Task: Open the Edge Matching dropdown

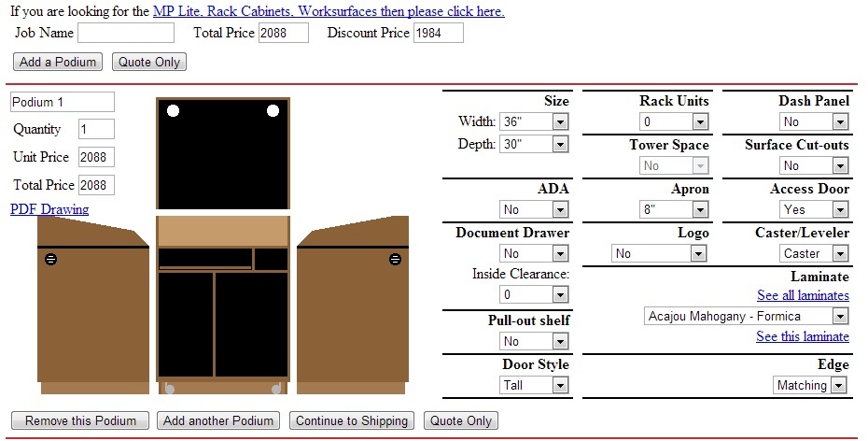Action: click(810, 385)
